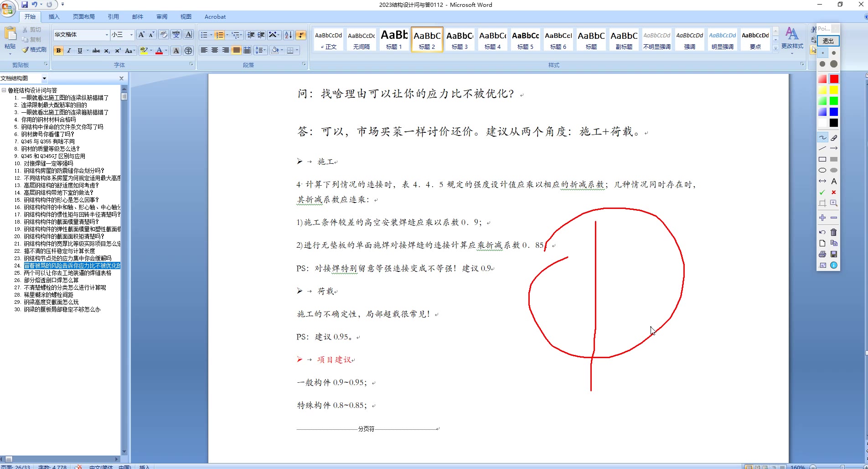Image resolution: width=868 pixels, height=469 pixels.
Task: Collapse the 鲁班结构设计问与答 tree root
Action: coord(4,90)
